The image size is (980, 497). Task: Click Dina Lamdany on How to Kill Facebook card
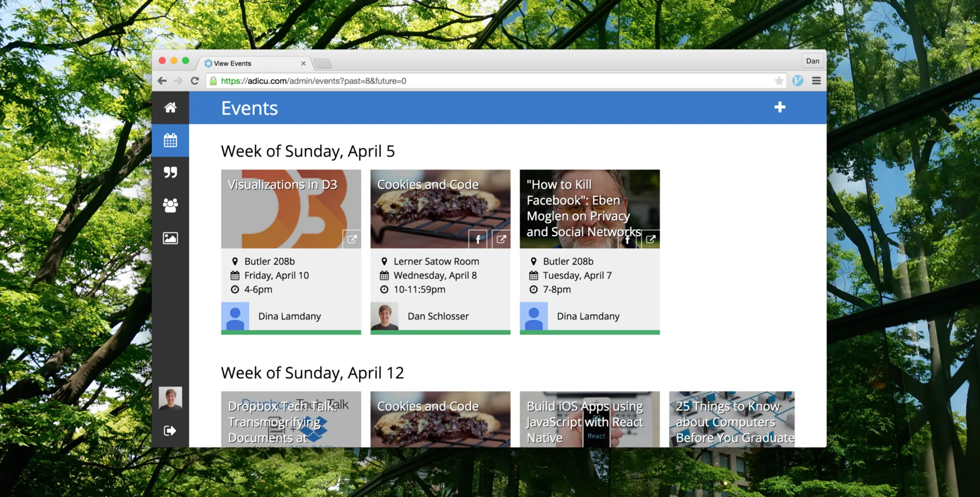[x=588, y=316]
